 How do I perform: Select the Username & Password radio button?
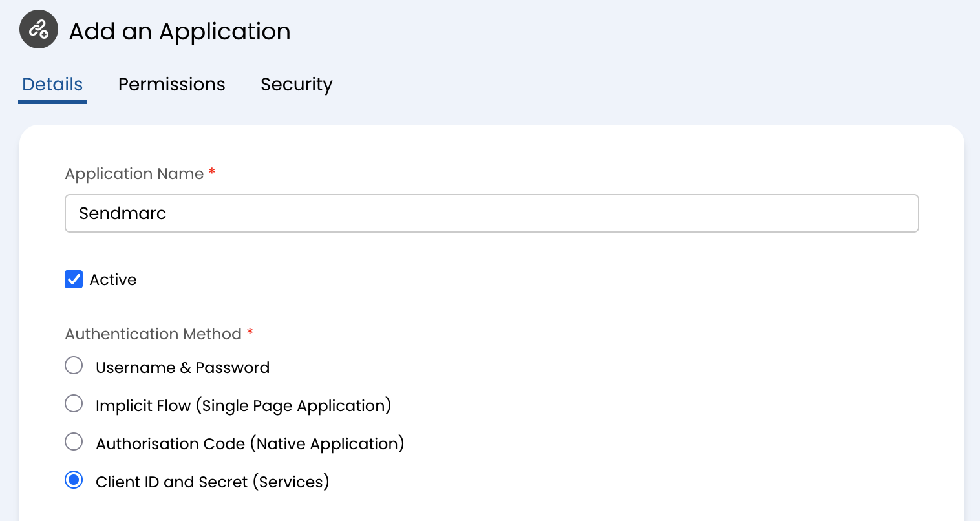pos(74,366)
